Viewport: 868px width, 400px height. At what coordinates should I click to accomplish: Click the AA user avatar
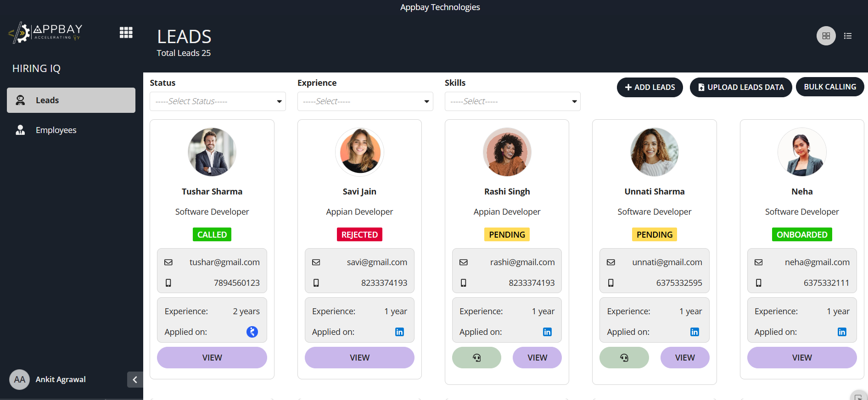pyautogui.click(x=19, y=379)
